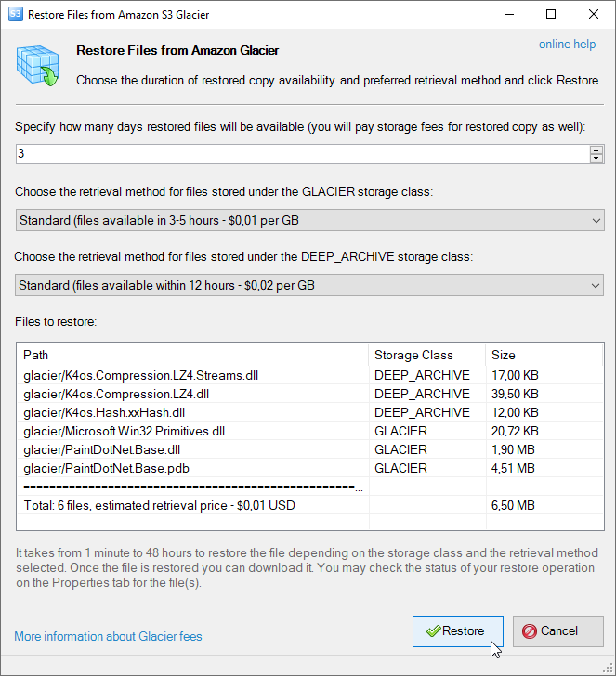The width and height of the screenshot is (616, 676).
Task: Click the Glacier restore cube icon
Action: (x=37, y=66)
